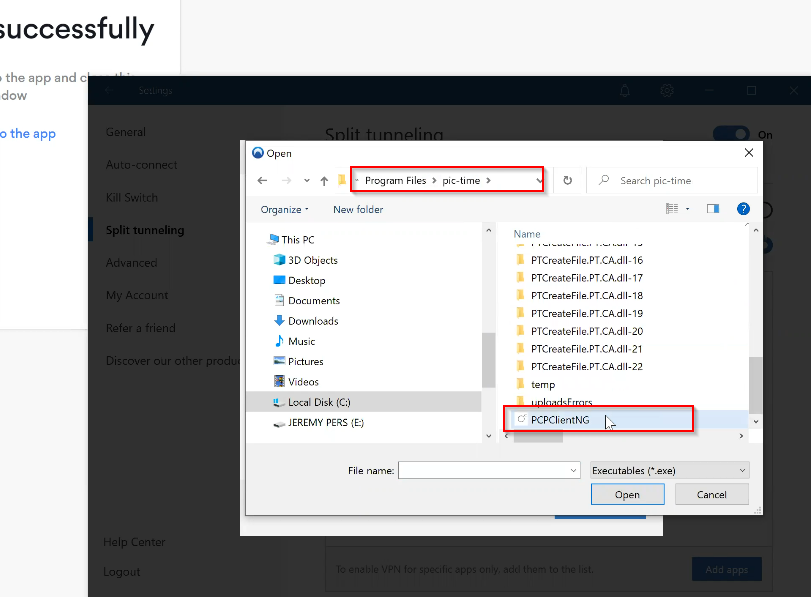Open General settings tab

(126, 132)
